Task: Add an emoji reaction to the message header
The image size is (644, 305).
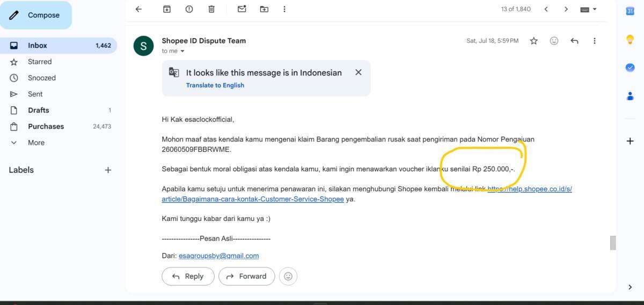Action: coord(554,41)
